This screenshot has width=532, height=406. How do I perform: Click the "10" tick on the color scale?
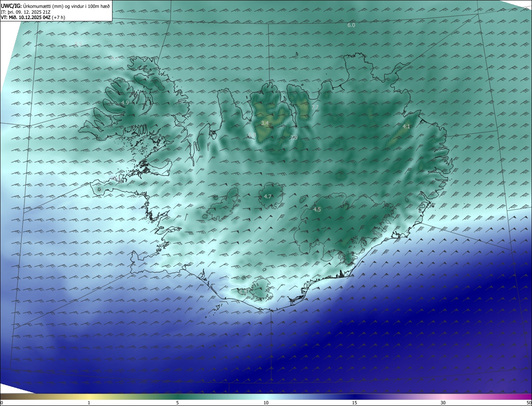tap(266, 403)
